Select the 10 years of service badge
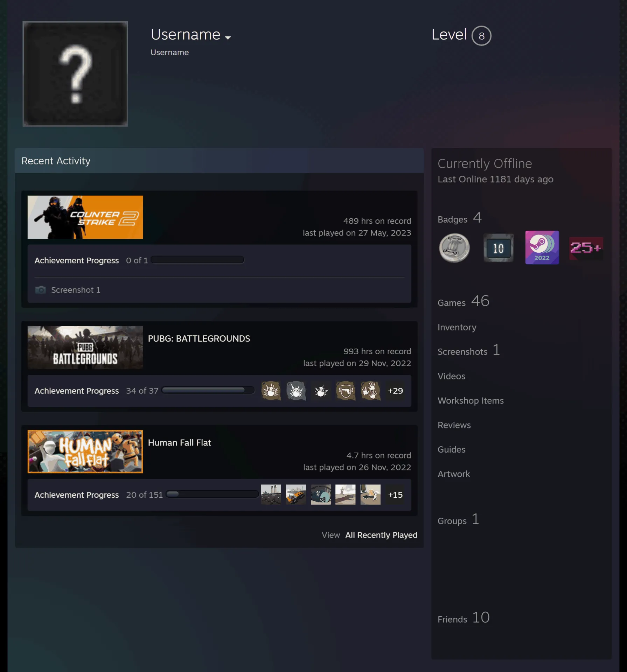 pyautogui.click(x=499, y=248)
